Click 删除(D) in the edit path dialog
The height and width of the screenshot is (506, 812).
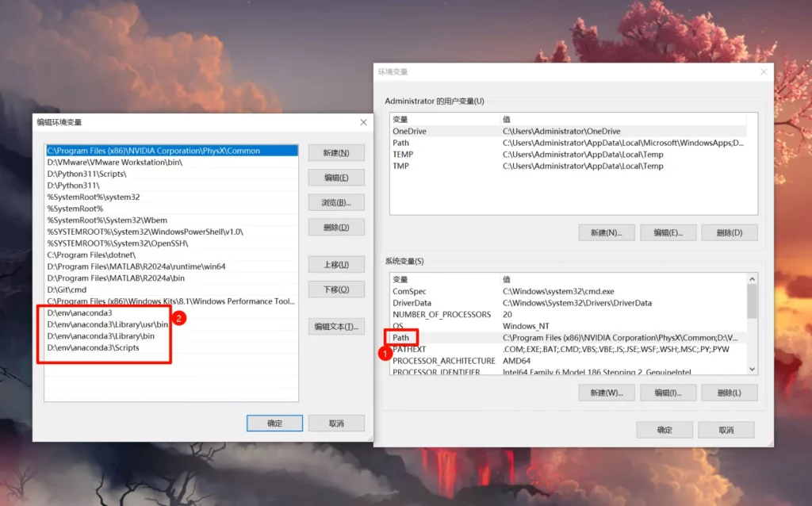(336, 228)
